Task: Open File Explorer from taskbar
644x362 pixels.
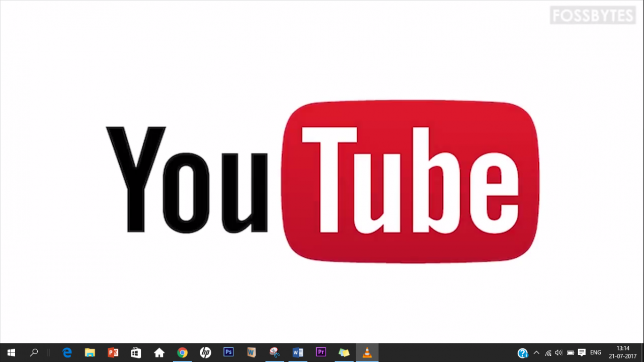Action: [x=90, y=352]
